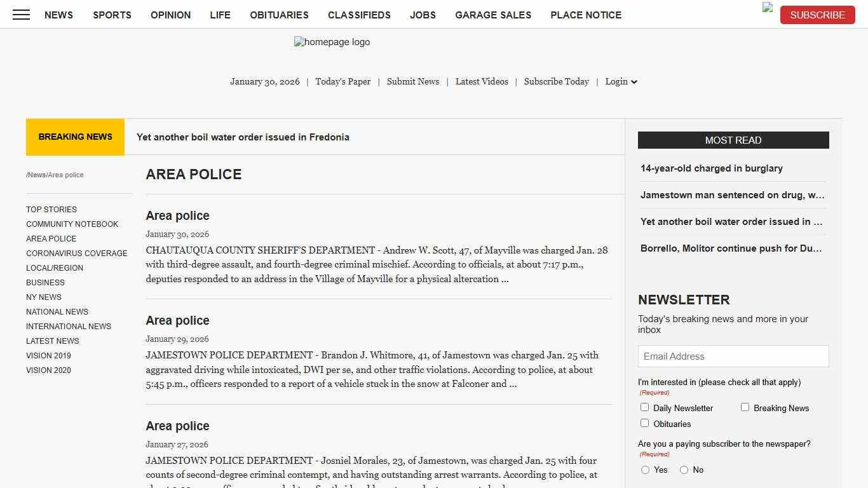Enable the Obituaries newsletter option
This screenshot has width=868, height=488.
[644, 423]
